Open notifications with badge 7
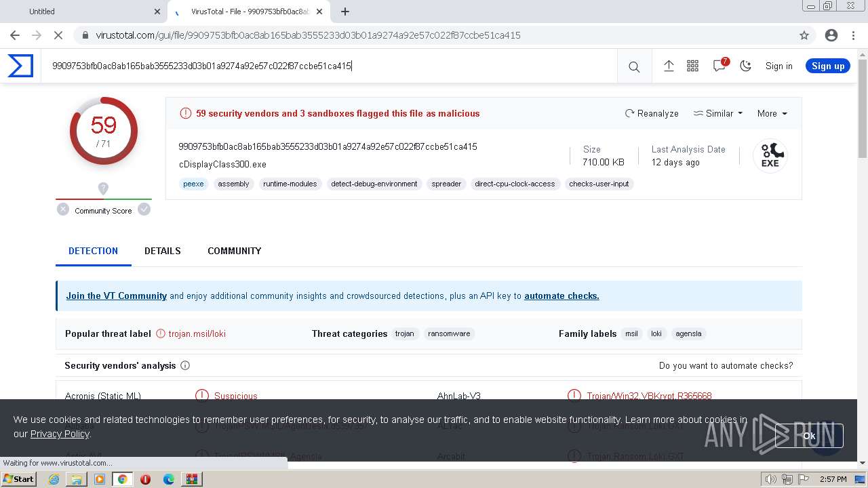The width and height of the screenshot is (868, 488). (x=719, y=66)
